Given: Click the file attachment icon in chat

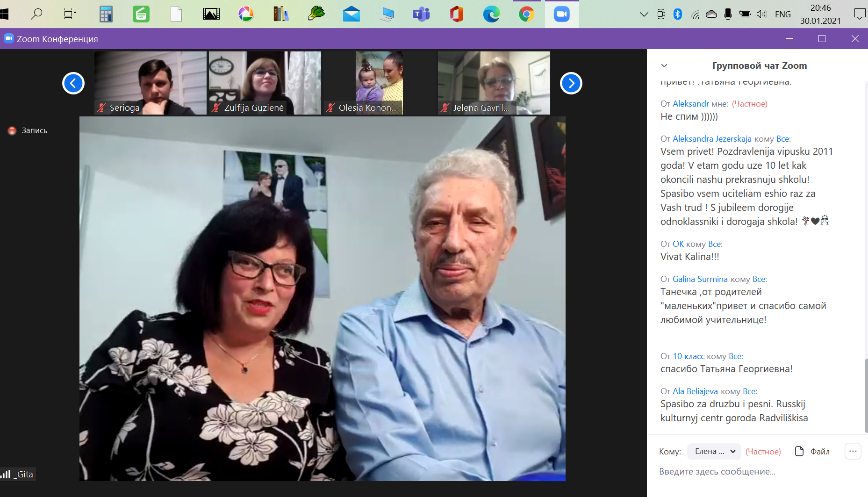Looking at the screenshot, I should coord(799,451).
